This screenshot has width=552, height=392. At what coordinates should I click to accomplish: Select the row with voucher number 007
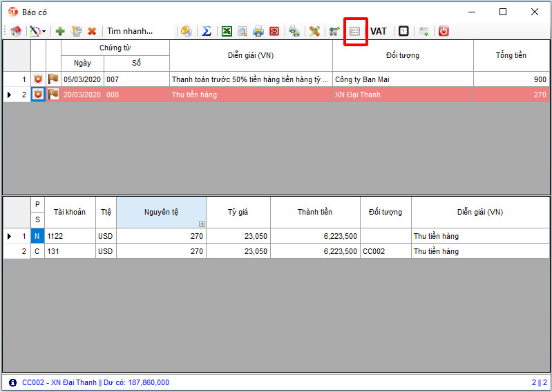pos(136,79)
